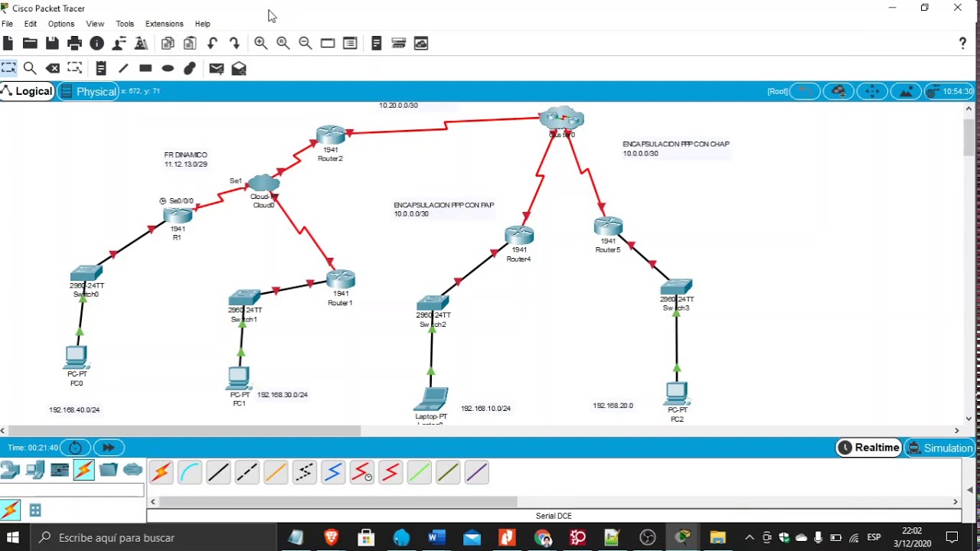Image resolution: width=980 pixels, height=551 pixels.
Task: Open Word from the taskbar
Action: 436,537
